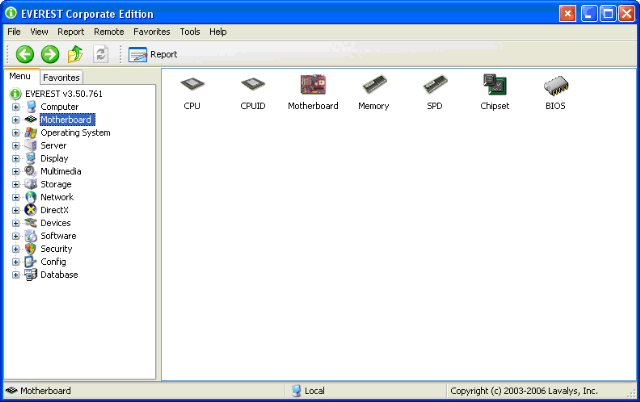The width and height of the screenshot is (640, 402).
Task: Go forward with green right arrow
Action: 50,54
